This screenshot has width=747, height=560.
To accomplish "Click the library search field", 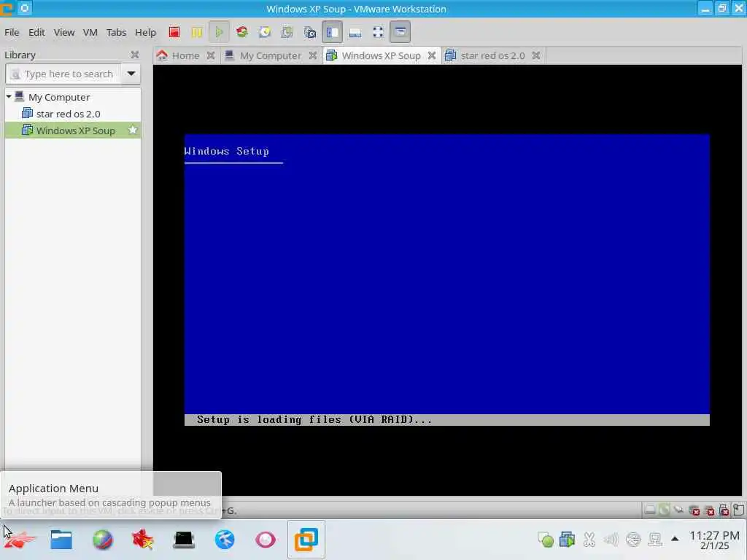I will 63,74.
